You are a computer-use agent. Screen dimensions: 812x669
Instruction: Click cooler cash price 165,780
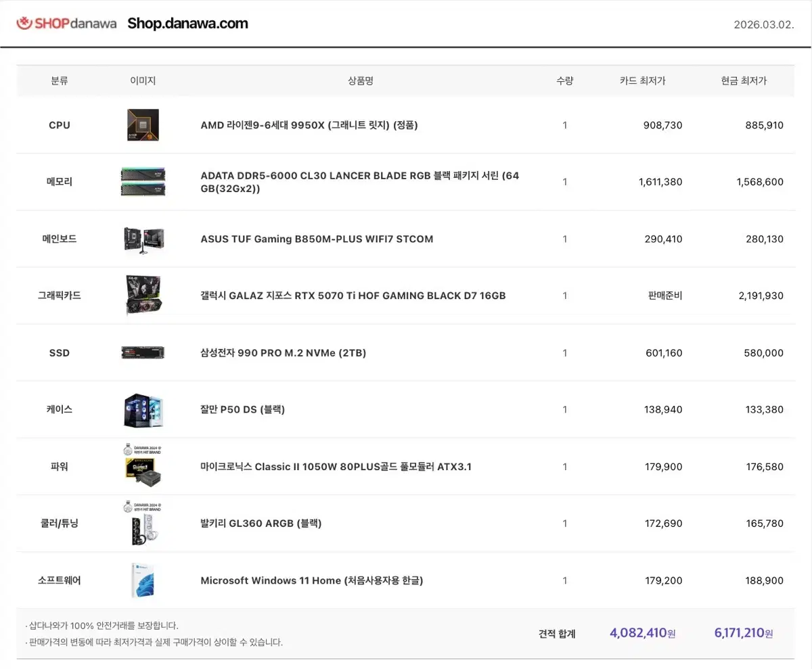click(x=764, y=524)
